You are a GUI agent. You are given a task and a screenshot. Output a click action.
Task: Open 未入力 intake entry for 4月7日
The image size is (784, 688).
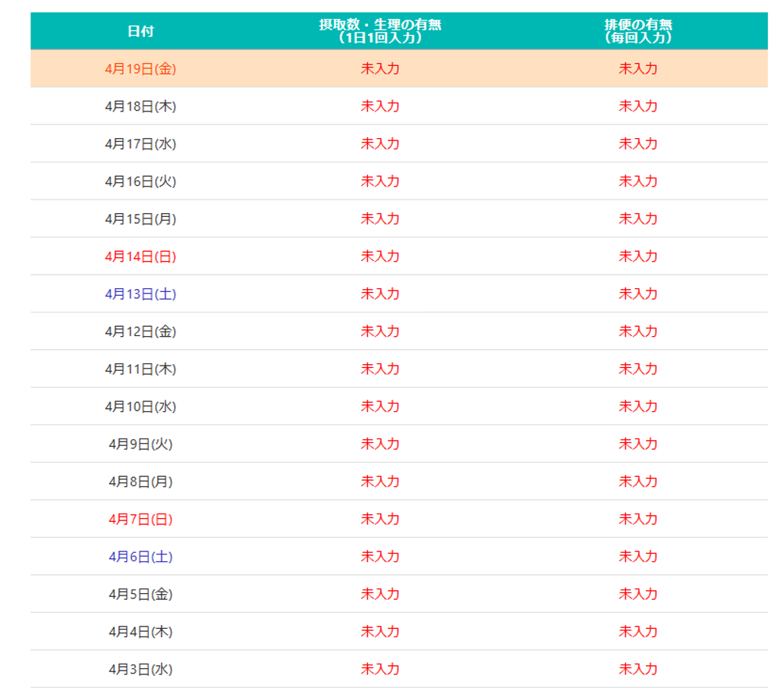click(380, 519)
